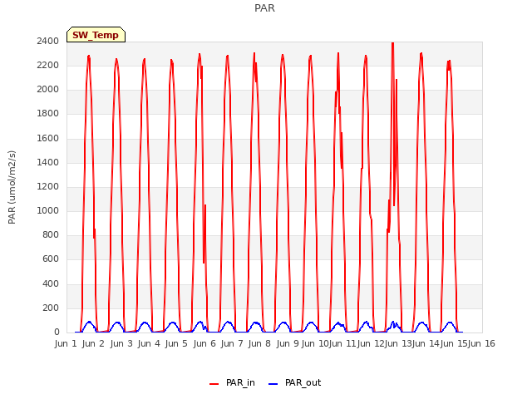532x399 pixels.
Task: Toggle the PAR_in legend entry
Action: [233, 383]
